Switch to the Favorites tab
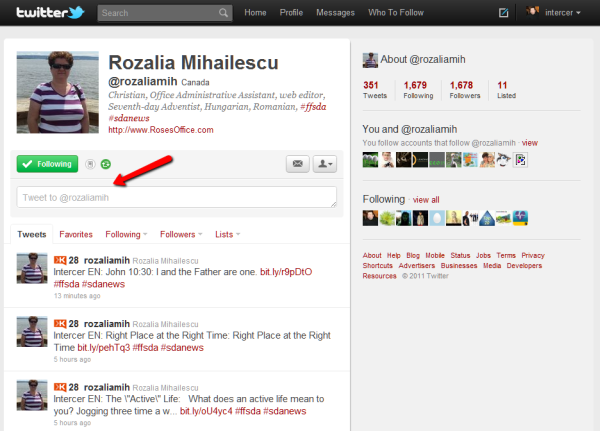This screenshot has height=431, width=600. pos(76,234)
